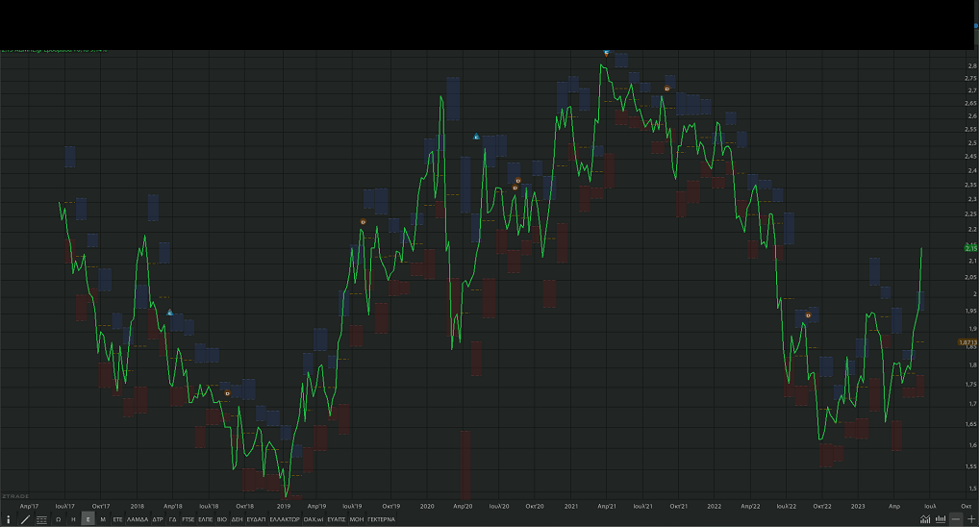Screen dimensions: 980x527
Task: Switch to line chart type icon
Action: coord(924,519)
